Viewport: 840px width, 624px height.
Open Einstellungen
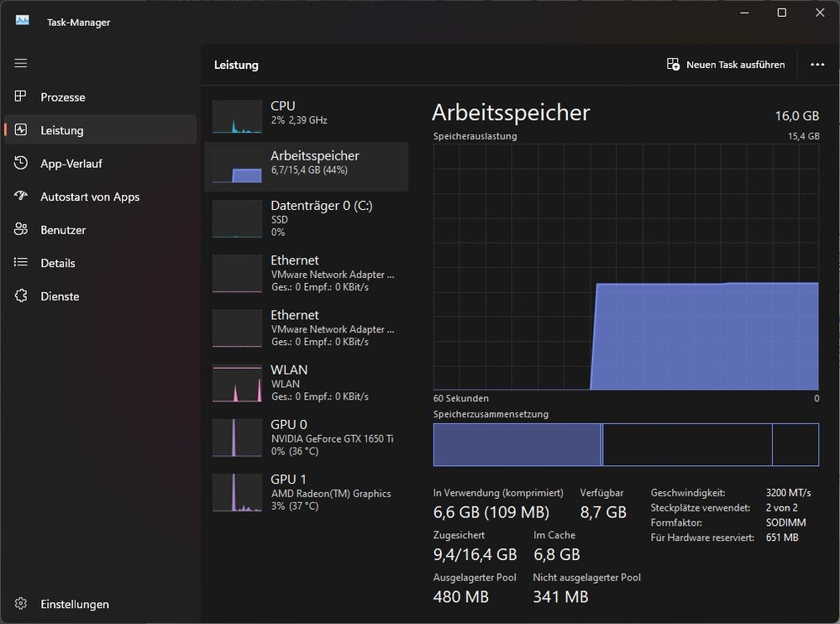coord(100,604)
